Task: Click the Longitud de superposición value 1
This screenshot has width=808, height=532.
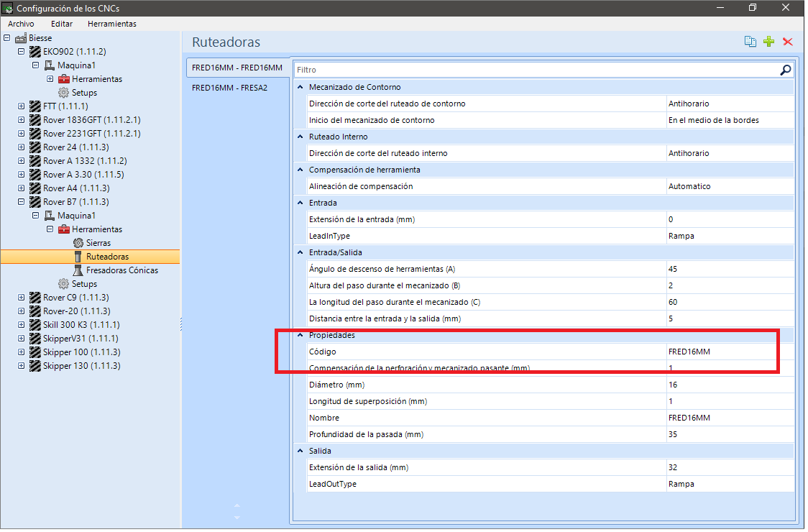Action: 730,401
